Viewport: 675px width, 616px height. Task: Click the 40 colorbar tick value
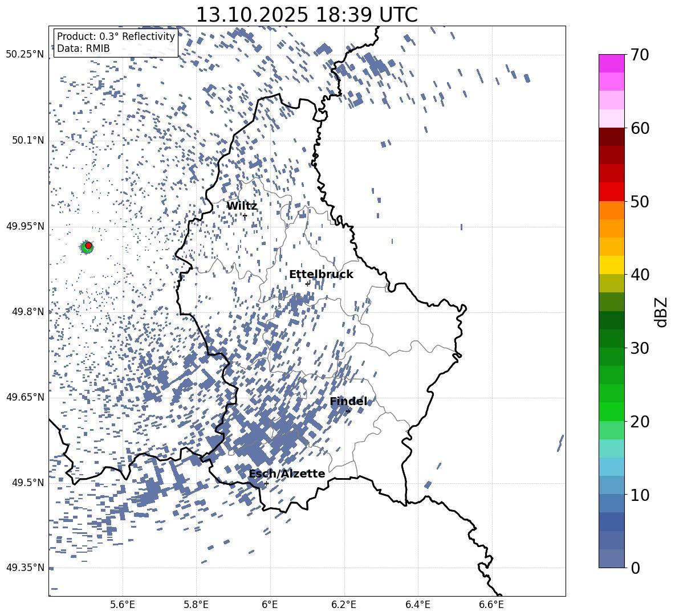[x=640, y=275]
